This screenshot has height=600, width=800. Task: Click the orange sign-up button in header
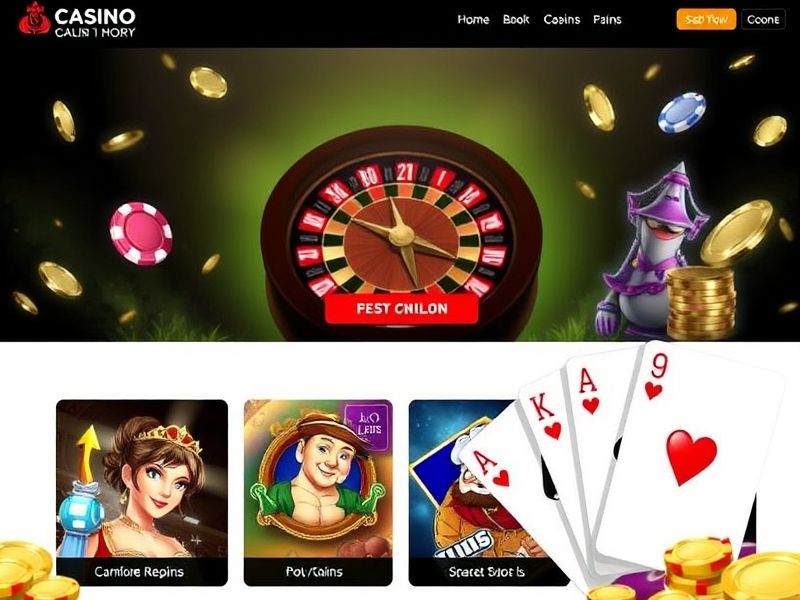(706, 19)
